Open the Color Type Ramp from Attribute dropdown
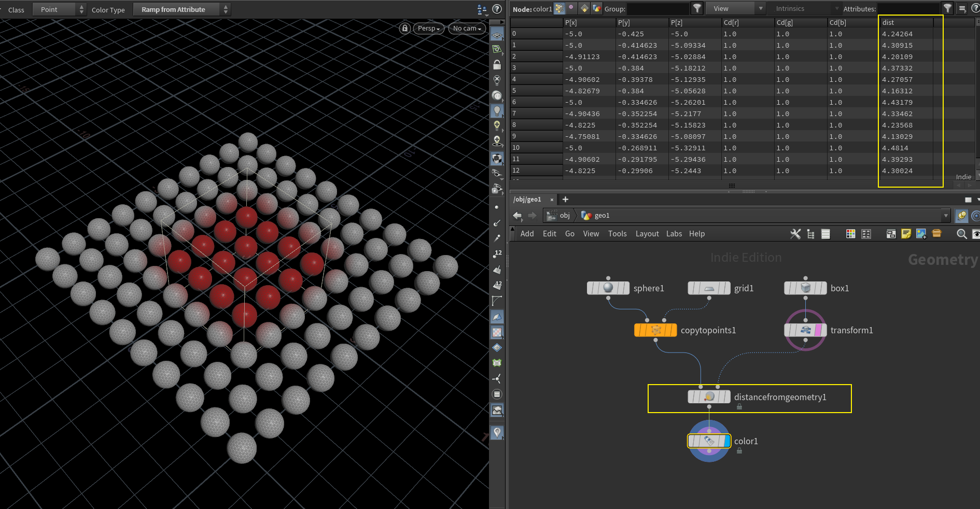 click(x=181, y=9)
